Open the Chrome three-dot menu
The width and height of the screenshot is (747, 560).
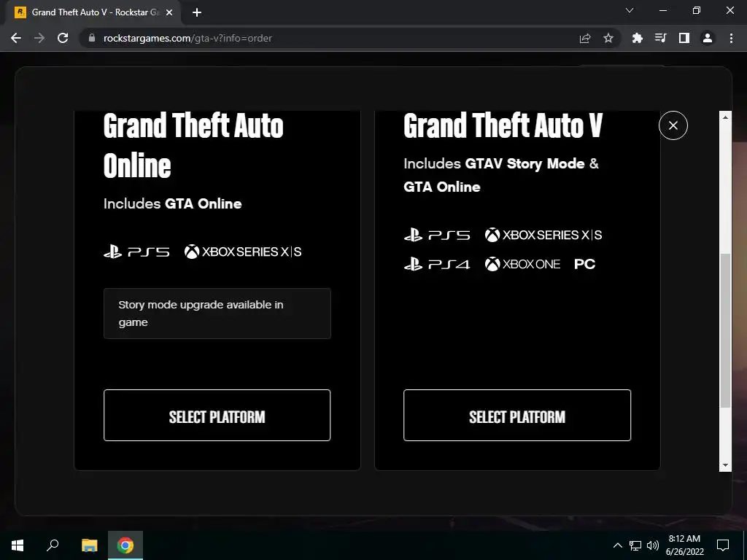point(731,38)
